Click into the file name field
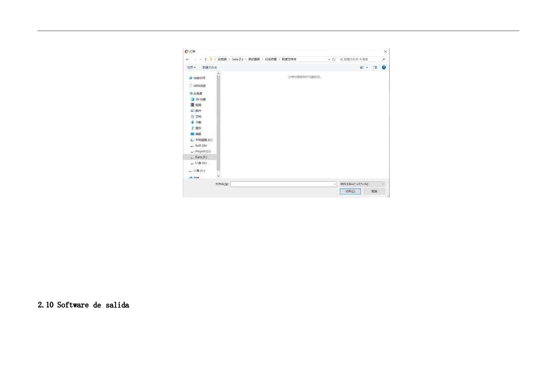This screenshot has width=555, height=392. 281,184
